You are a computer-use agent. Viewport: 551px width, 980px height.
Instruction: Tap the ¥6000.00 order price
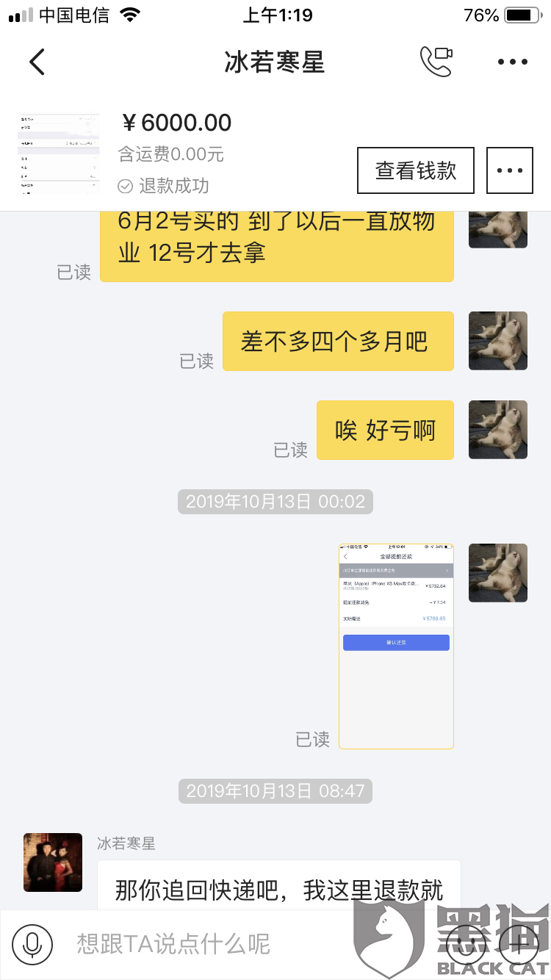tap(176, 123)
